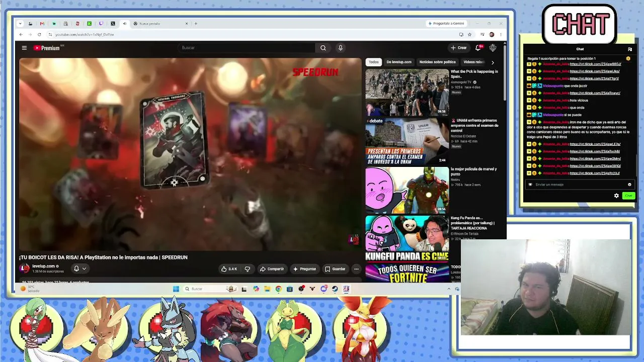Click the browser address bar URL

point(85,35)
